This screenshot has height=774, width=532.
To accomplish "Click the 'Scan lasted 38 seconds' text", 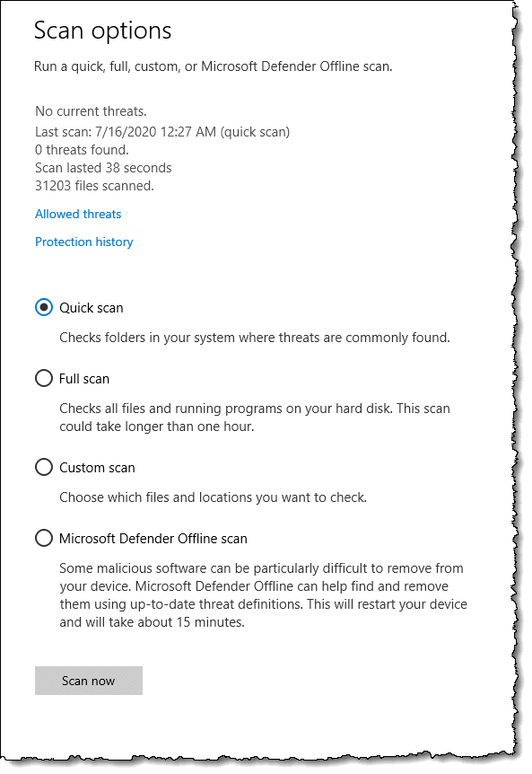I will pyautogui.click(x=103, y=168).
